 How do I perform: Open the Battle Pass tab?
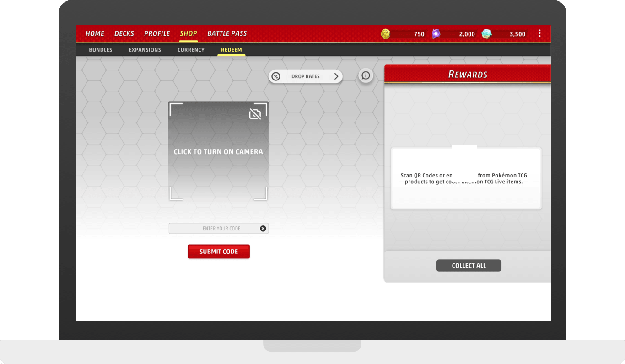pyautogui.click(x=227, y=33)
